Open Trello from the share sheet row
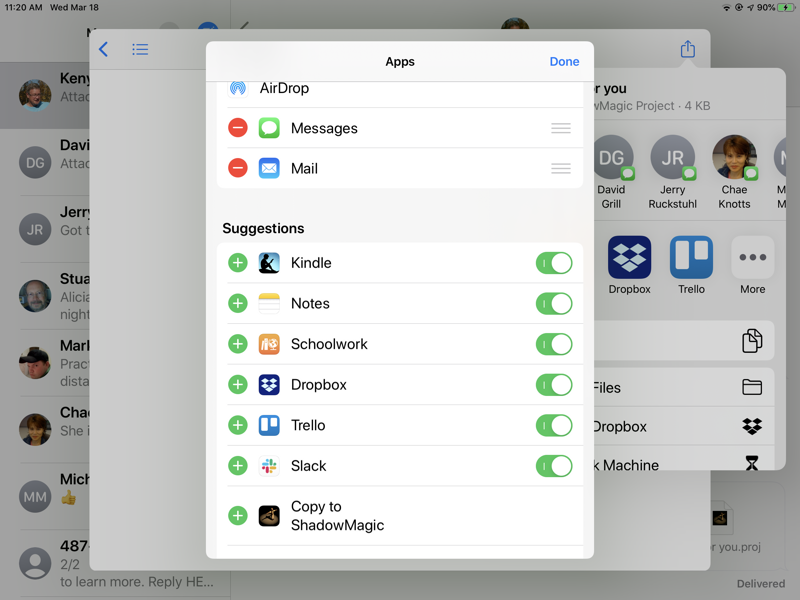 pyautogui.click(x=691, y=258)
